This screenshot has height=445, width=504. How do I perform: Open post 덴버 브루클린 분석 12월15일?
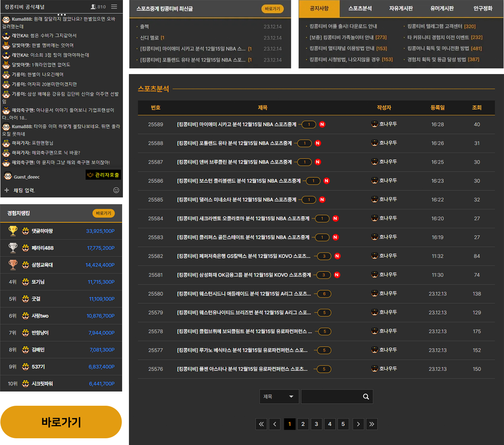tap(234, 162)
